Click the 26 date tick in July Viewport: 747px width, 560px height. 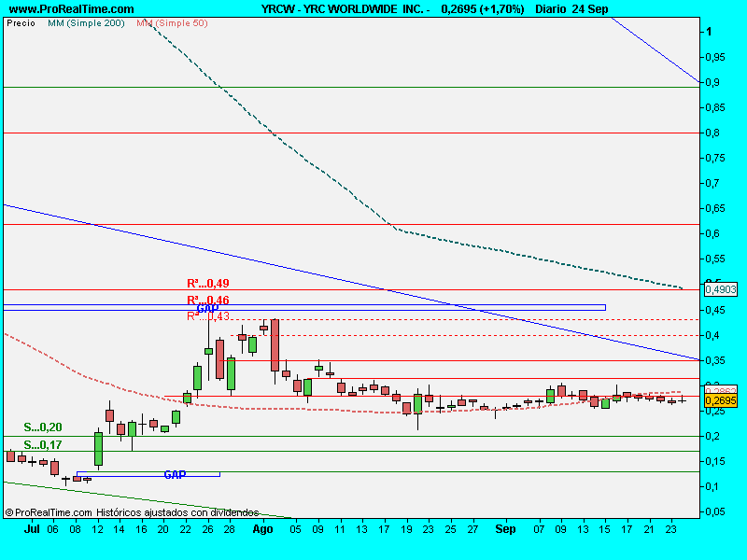(x=207, y=529)
